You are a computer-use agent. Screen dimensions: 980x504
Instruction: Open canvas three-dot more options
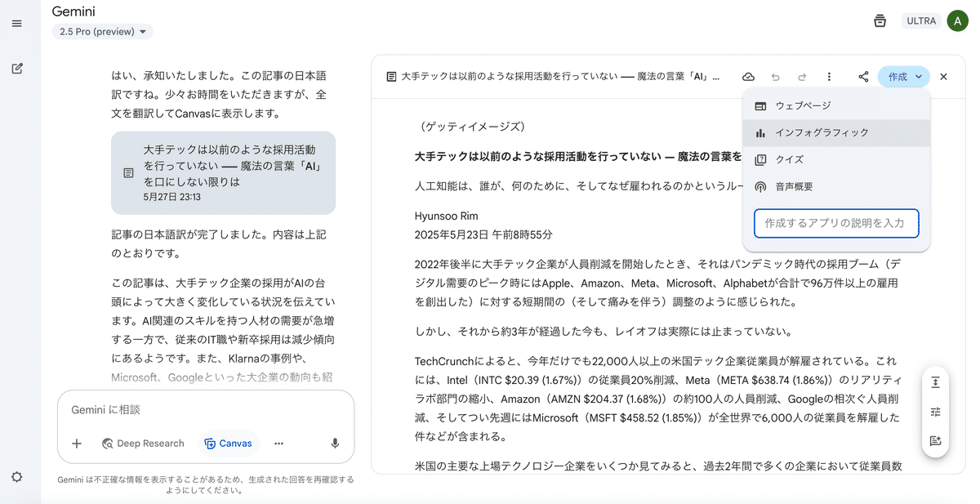pyautogui.click(x=829, y=77)
